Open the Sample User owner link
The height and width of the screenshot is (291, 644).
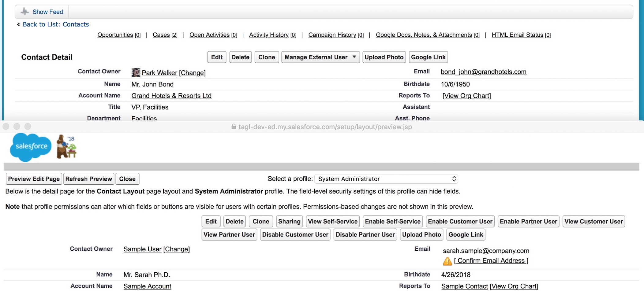[142, 249]
